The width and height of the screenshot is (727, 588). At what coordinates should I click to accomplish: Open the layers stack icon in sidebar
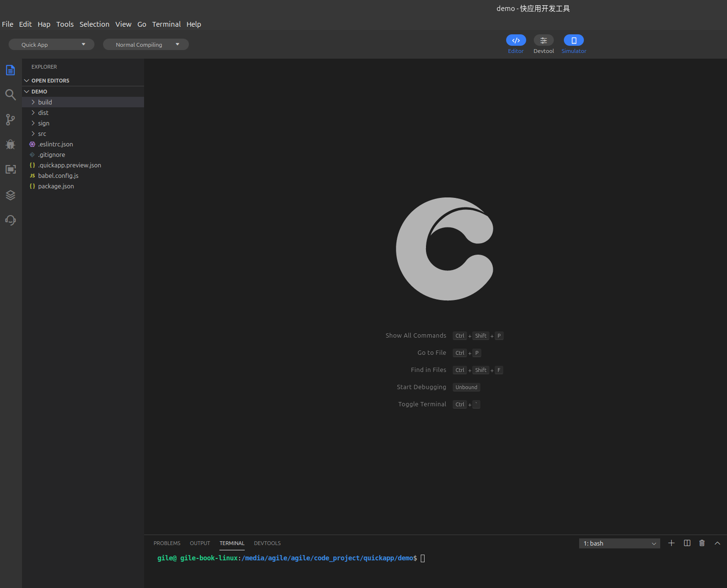pos(10,195)
